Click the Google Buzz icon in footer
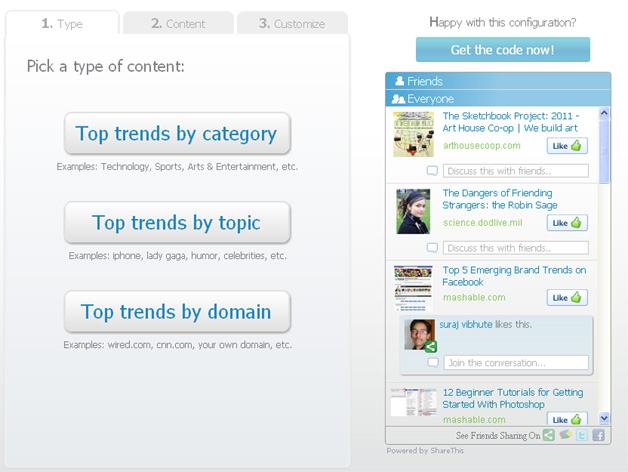Image resolution: width=628 pixels, height=472 pixels. pos(566,434)
